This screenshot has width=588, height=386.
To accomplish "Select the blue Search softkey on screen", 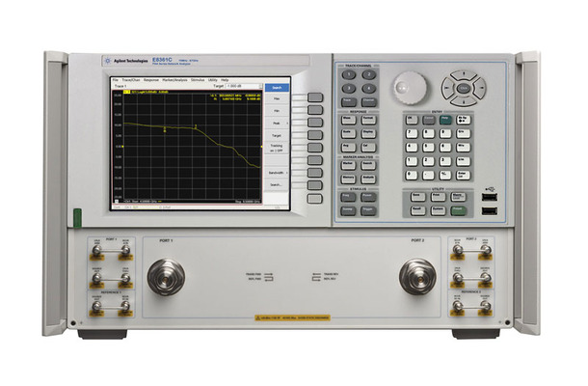I will tap(277, 88).
